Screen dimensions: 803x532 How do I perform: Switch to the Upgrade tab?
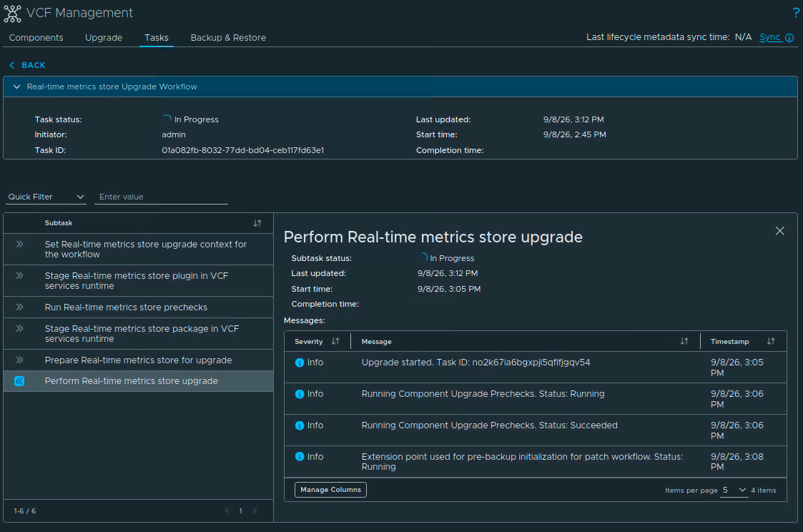pos(104,37)
